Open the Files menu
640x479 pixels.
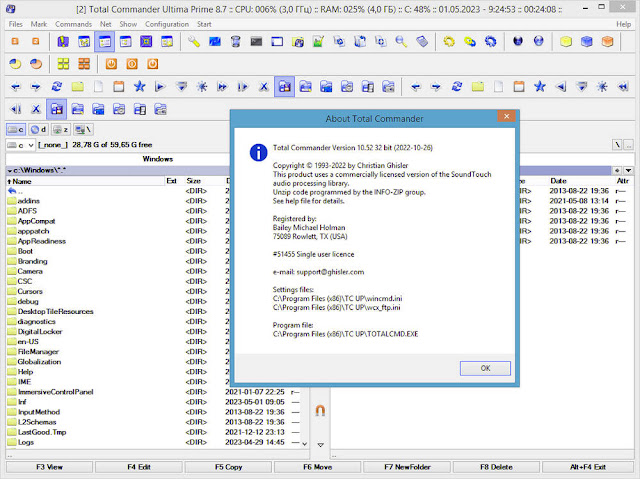click(16, 24)
